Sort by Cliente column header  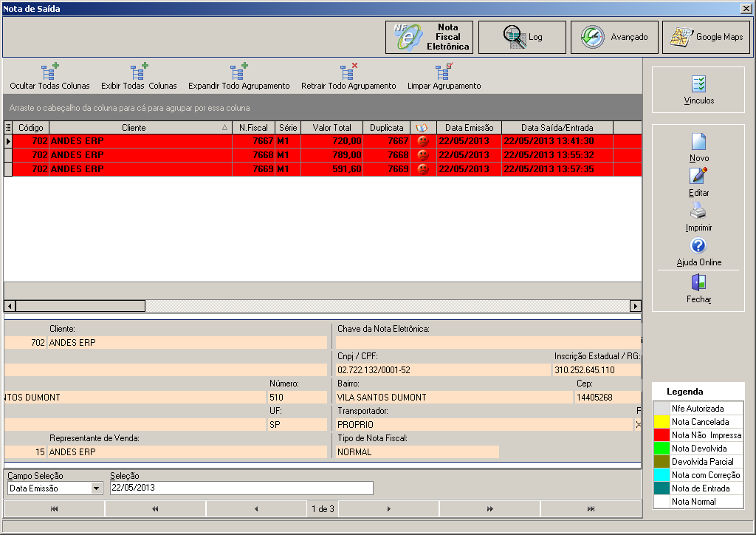(x=140, y=128)
